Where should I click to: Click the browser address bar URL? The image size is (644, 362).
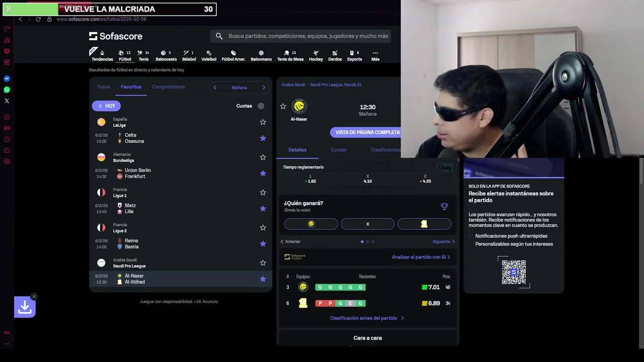[101, 19]
